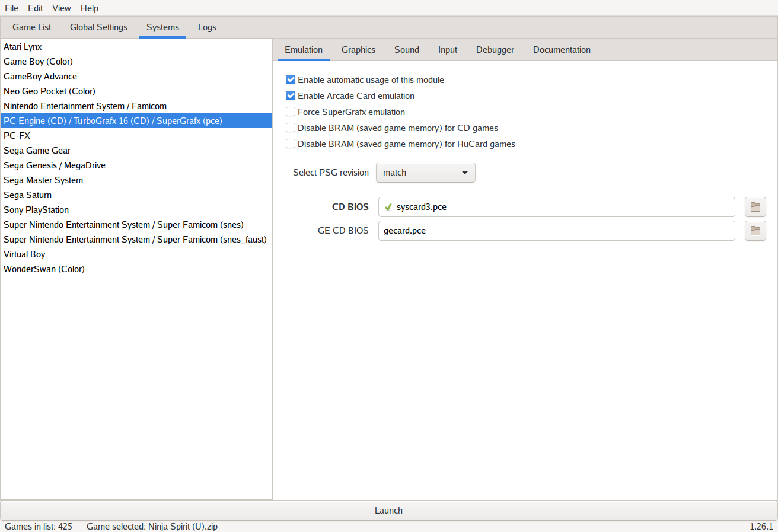Select Sony PlayStation system

click(136, 210)
